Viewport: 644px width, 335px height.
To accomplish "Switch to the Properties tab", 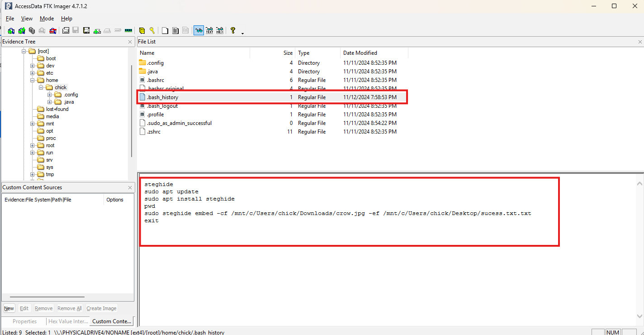I will coord(24,321).
